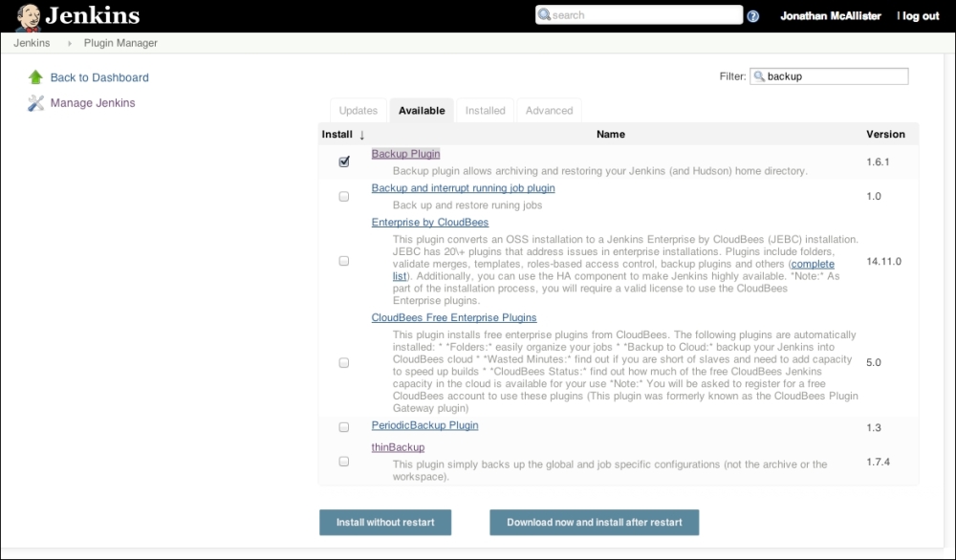Viewport: 956px width, 560px height.
Task: Sort by the Install column header
Action: [337, 134]
